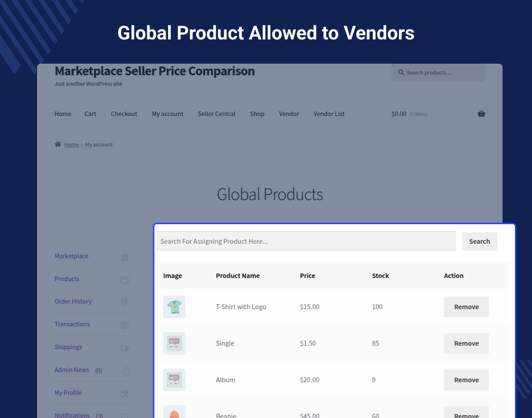
Task: Open Transactions in the sidebar
Action: click(72, 324)
